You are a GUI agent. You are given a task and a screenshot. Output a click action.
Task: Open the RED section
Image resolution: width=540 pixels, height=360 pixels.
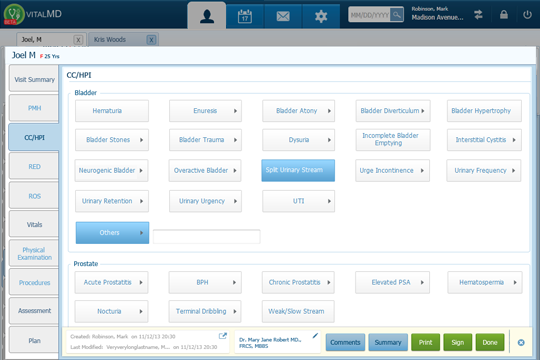click(x=34, y=166)
